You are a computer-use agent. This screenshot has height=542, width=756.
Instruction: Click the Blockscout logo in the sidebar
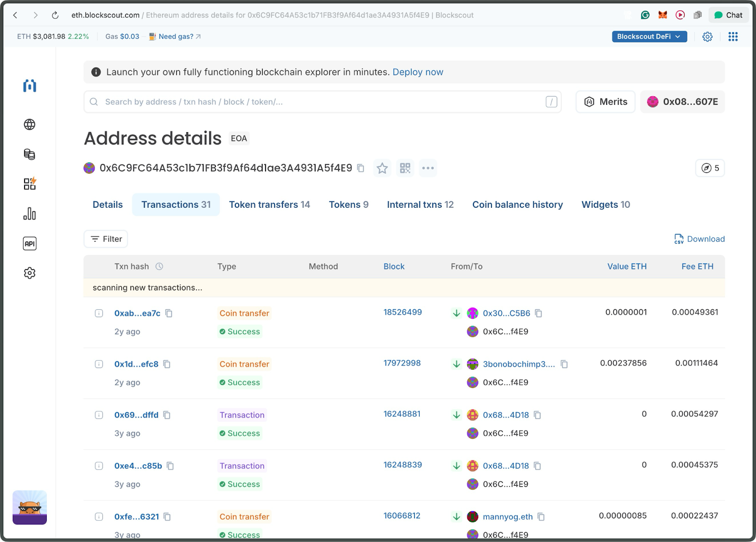(29, 86)
